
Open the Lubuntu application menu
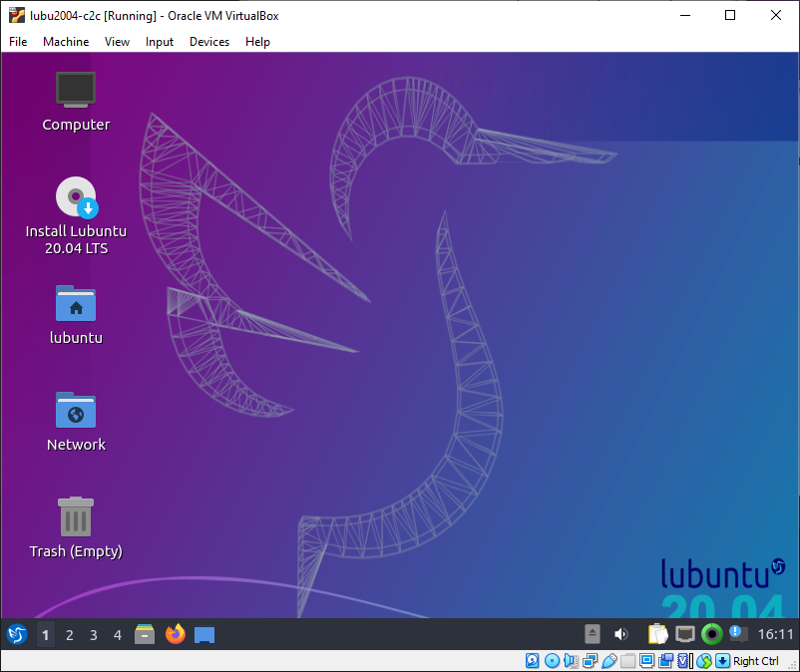(16, 634)
